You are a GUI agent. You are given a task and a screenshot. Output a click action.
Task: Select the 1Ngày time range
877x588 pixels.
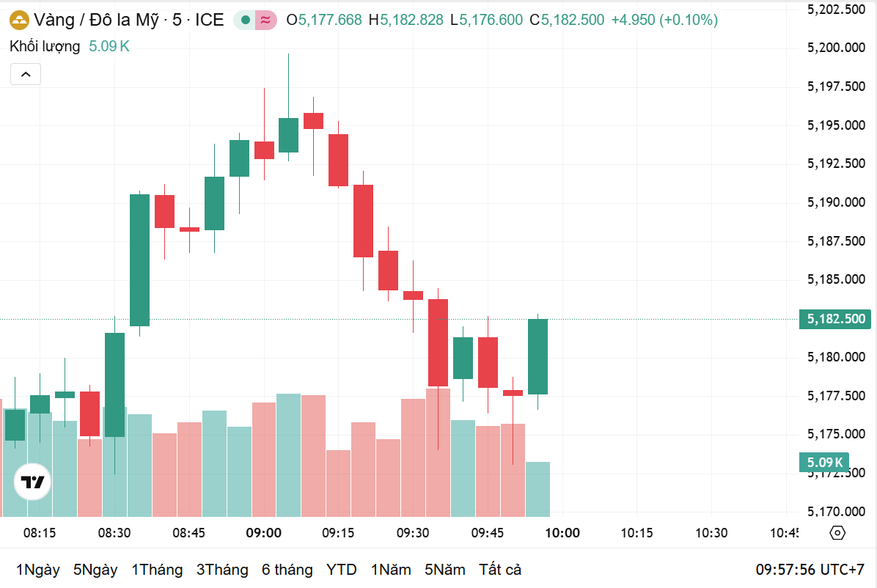tap(38, 570)
